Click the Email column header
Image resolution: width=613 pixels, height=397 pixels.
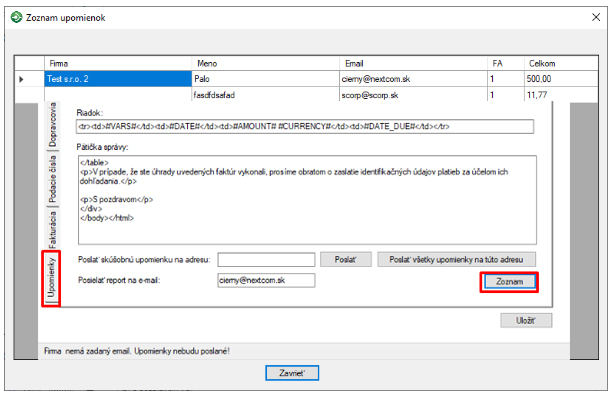tap(413, 63)
